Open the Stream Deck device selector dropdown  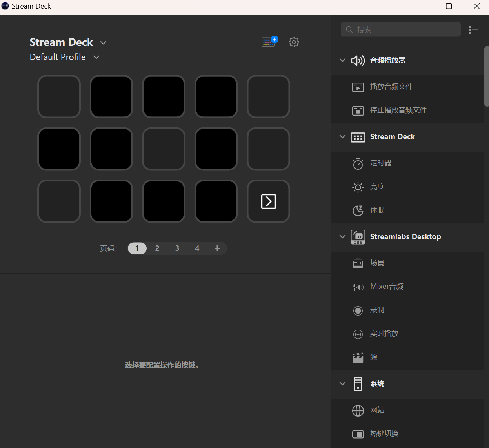103,42
